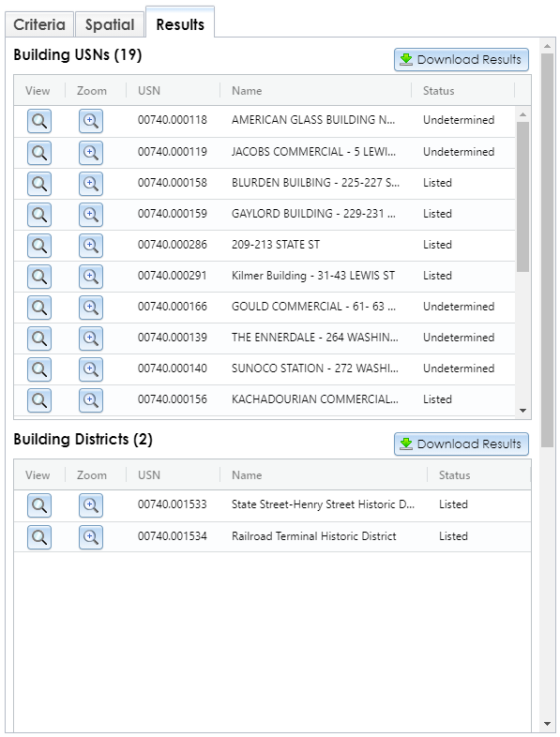Select USN 00740.000286 cell
The width and height of the screenshot is (560, 737).
(173, 245)
